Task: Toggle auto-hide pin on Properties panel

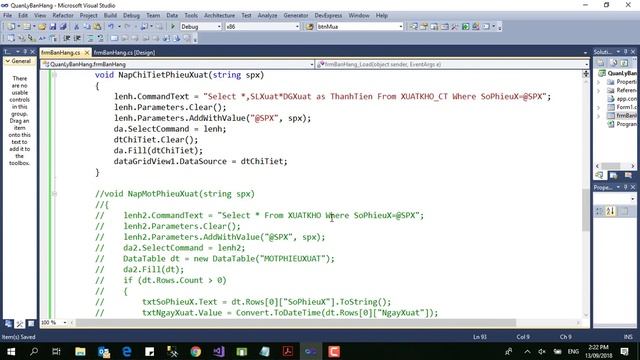Action: click(x=625, y=187)
